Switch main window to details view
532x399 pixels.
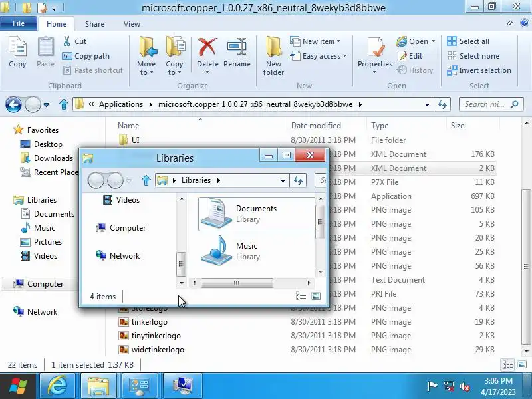(507, 364)
